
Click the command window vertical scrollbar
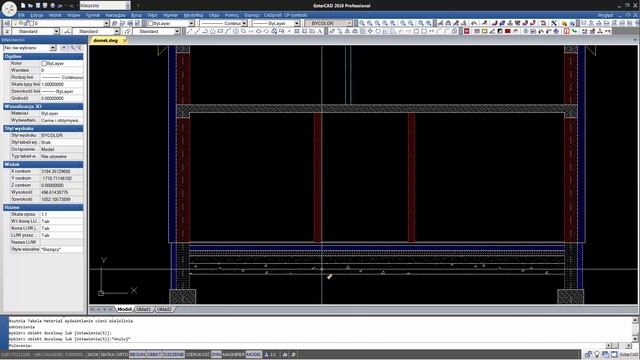(x=635, y=330)
